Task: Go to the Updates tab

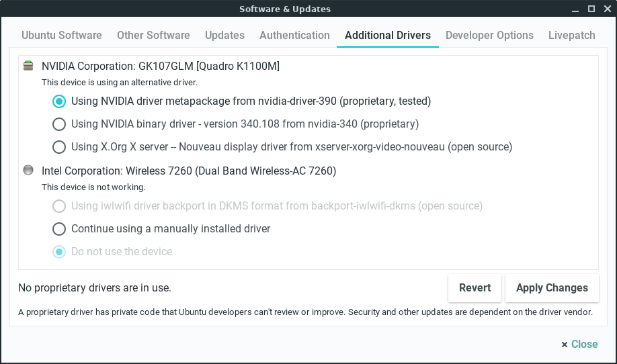Action: click(x=224, y=36)
